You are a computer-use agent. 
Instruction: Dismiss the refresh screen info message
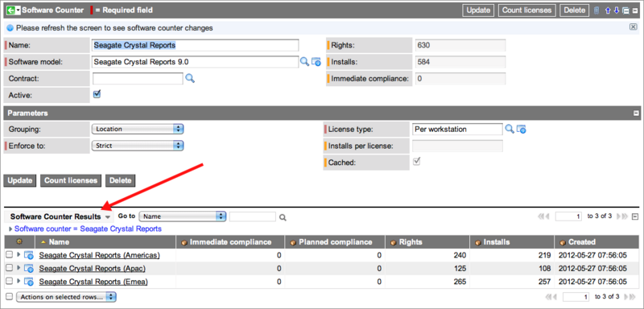[x=633, y=27]
